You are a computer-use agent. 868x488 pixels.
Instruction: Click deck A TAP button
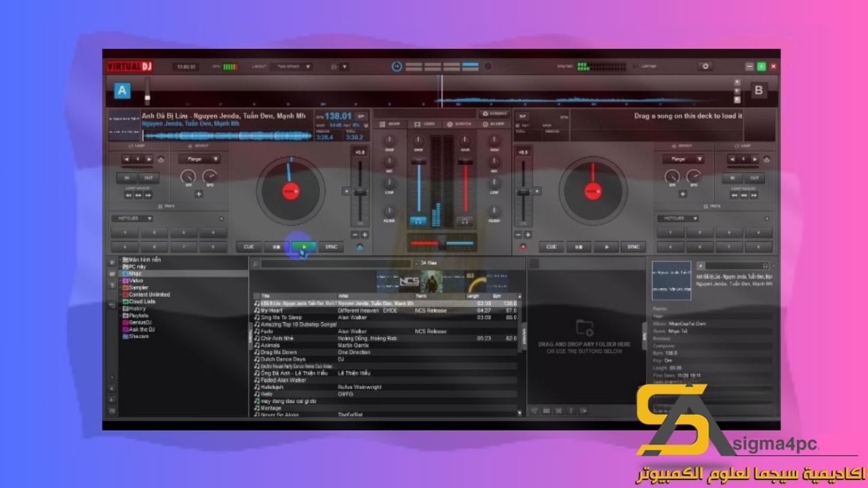(x=361, y=116)
